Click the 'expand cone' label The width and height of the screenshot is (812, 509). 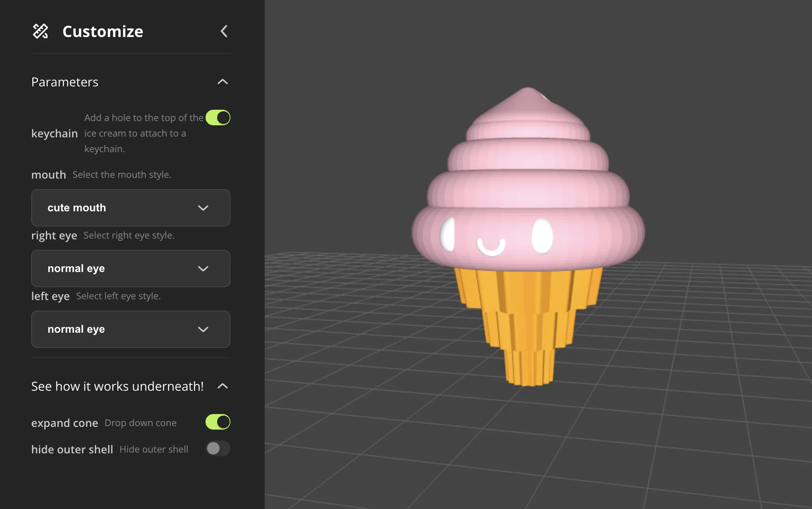click(x=65, y=423)
